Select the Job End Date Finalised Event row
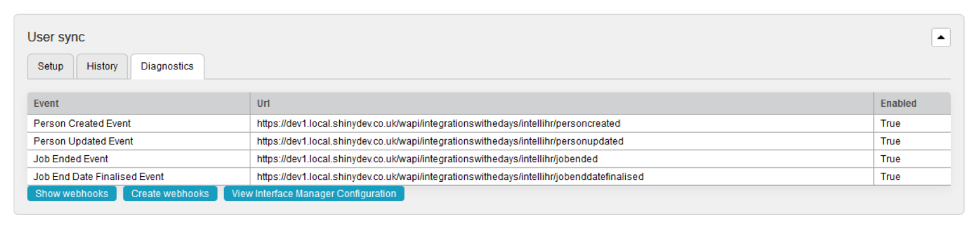Screen dimensions: 980x226 [99, 177]
